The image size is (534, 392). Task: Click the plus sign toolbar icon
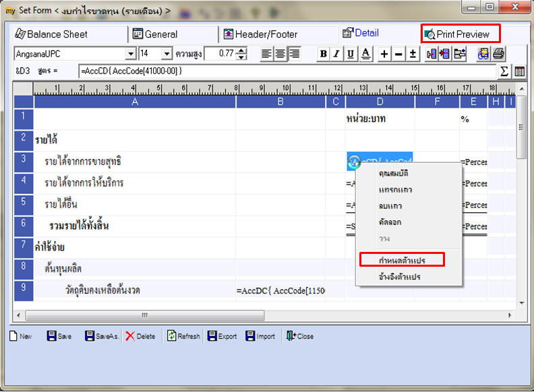[x=384, y=54]
